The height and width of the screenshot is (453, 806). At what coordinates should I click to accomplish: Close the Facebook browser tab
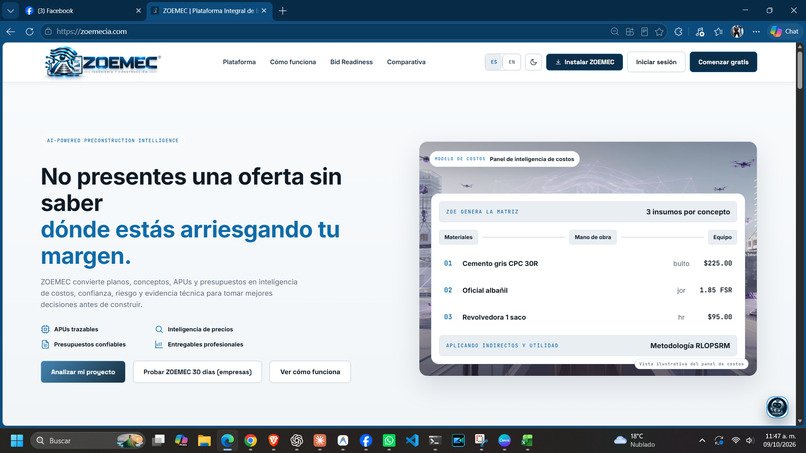[x=138, y=10]
